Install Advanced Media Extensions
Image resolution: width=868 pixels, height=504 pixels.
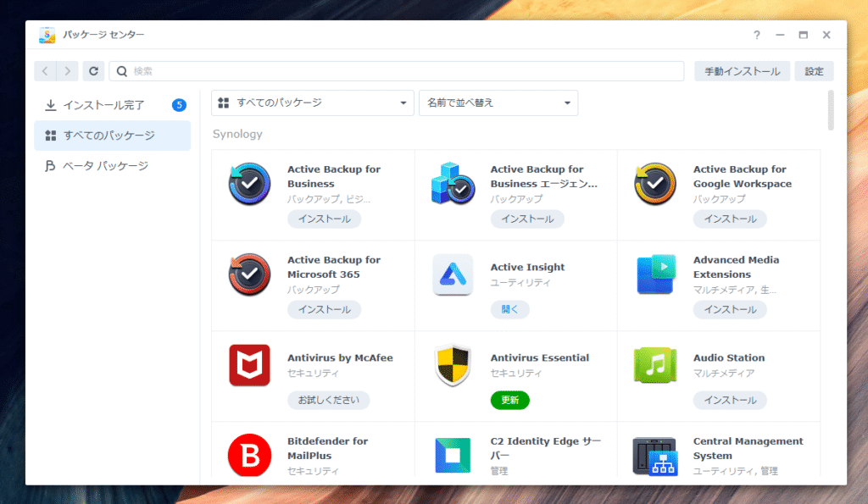pos(730,310)
